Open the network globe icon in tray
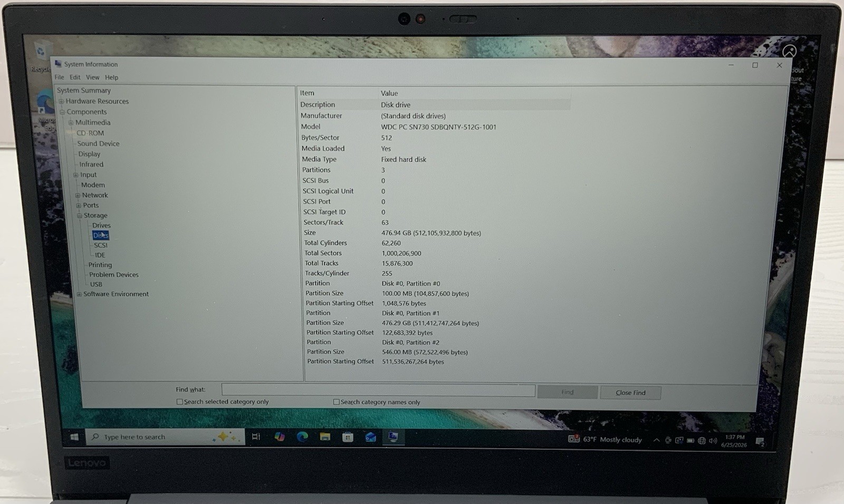844x504 pixels. 702,441
